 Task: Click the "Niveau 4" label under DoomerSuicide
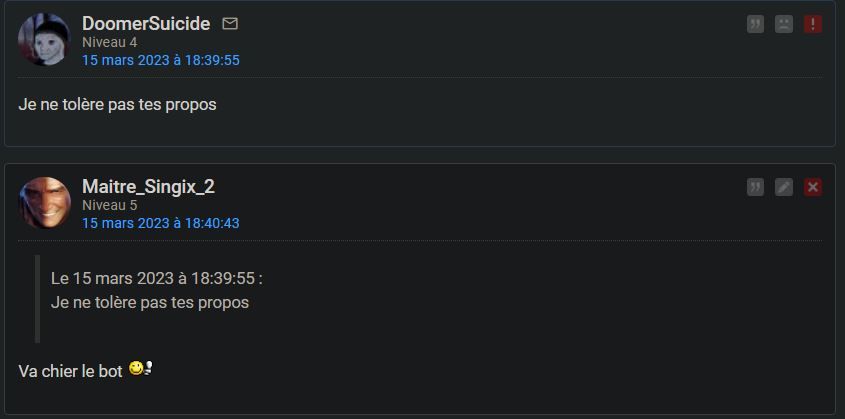pyautogui.click(x=109, y=42)
